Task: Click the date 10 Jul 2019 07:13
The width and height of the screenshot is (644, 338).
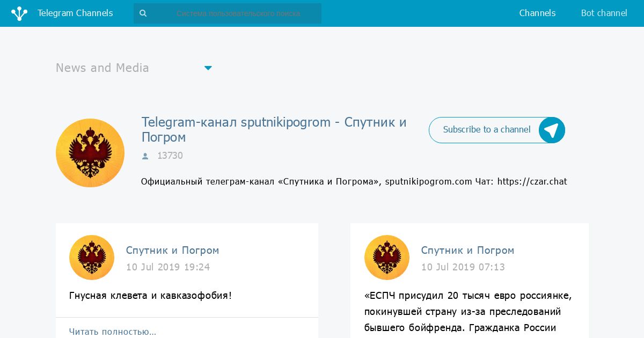Action: click(x=463, y=267)
